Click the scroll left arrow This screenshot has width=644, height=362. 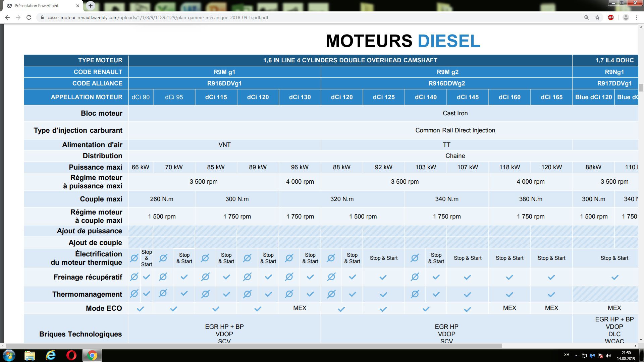point(3,346)
